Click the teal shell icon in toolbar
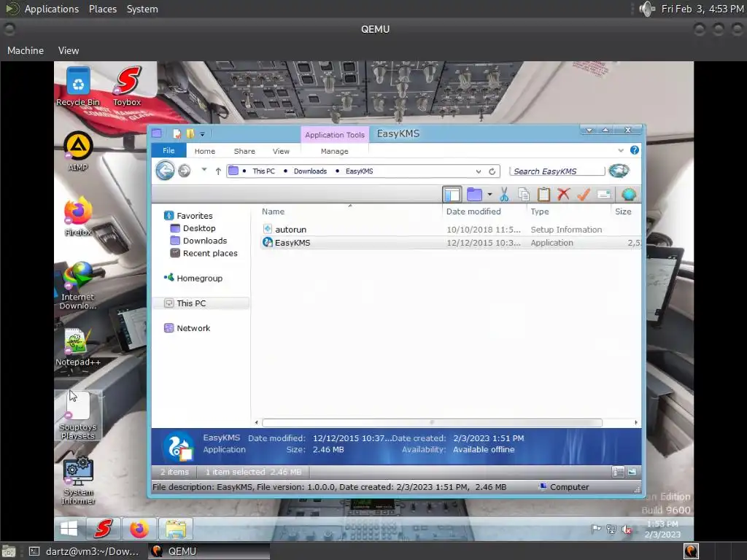747x560 pixels. pyautogui.click(x=629, y=194)
